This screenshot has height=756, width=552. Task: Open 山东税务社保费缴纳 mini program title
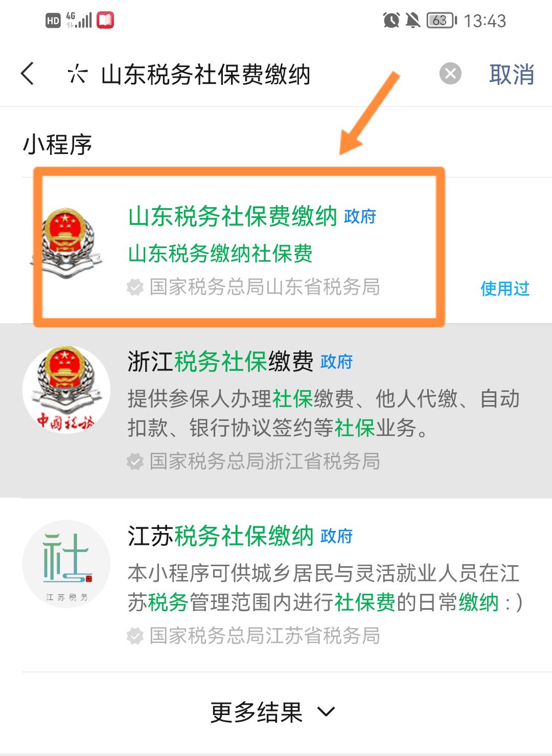click(233, 216)
